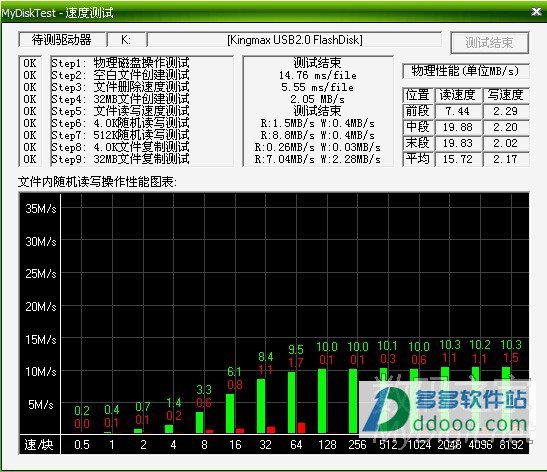Click the Kingmax USB2.0 FlashDisk name field
This screenshot has width=547, height=472.
(295, 40)
